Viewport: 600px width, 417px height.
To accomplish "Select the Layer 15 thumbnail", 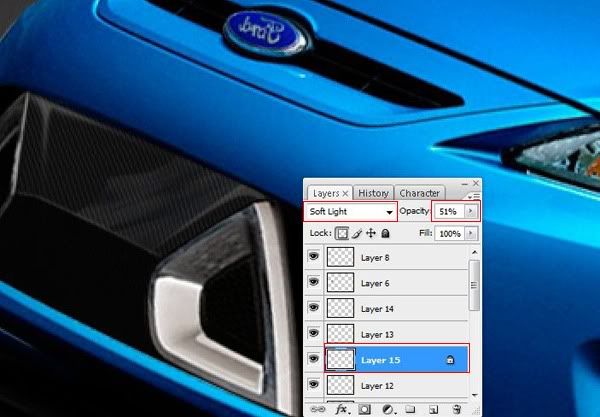I will (340, 359).
